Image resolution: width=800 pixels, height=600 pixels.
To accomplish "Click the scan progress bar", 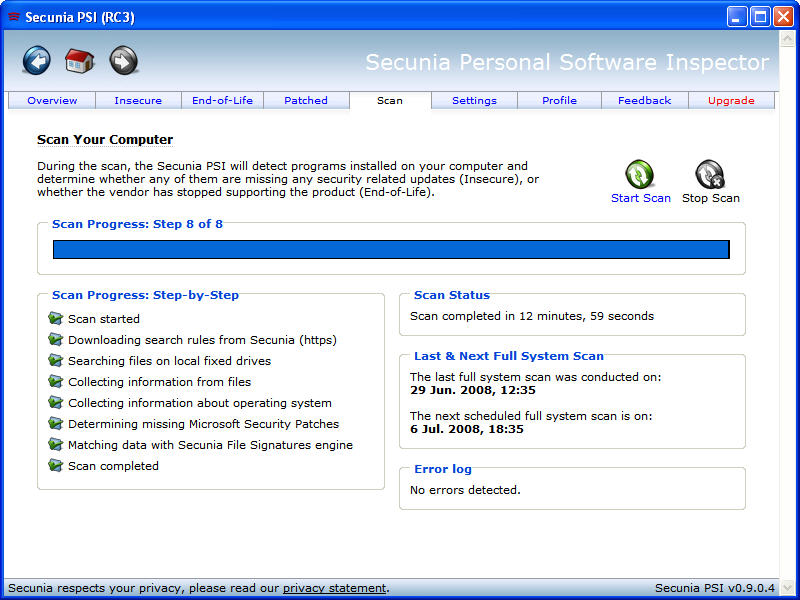I will click(x=391, y=250).
